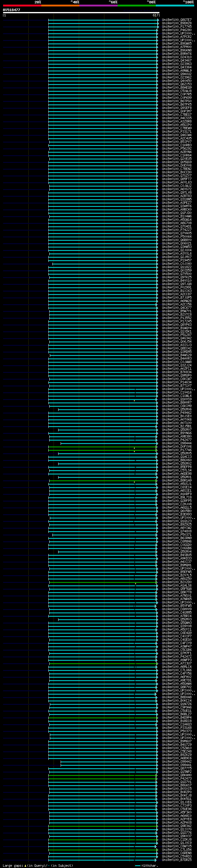Viewport: 197px width, 868px height.
Task: Select the UniRef100_A1KRF9 label
Action: (176, 494)
